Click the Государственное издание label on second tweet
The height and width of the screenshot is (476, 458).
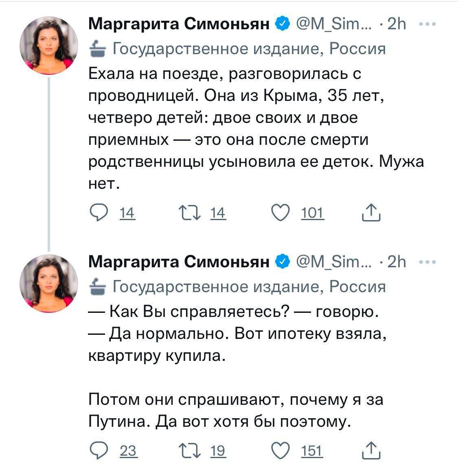tap(238, 286)
